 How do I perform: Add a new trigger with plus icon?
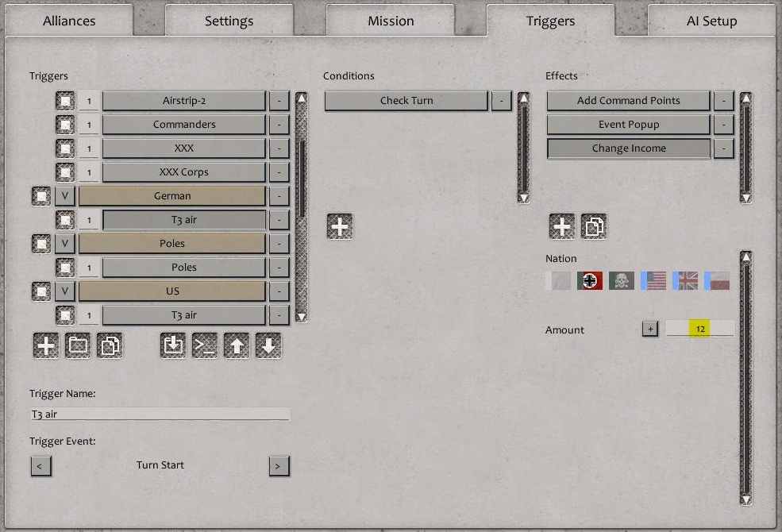click(46, 345)
